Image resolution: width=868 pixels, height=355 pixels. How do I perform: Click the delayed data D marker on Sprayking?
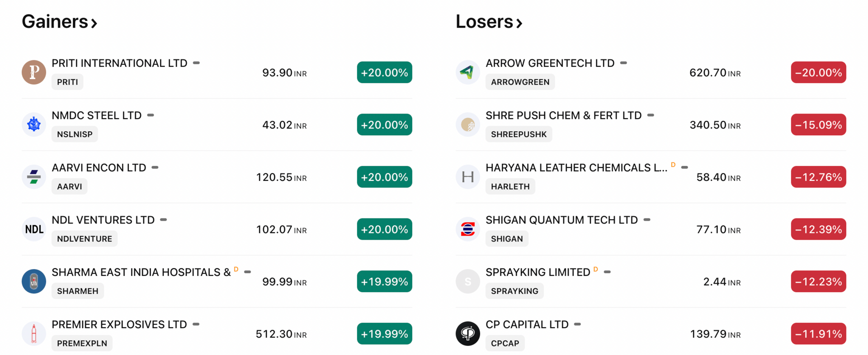coord(596,270)
